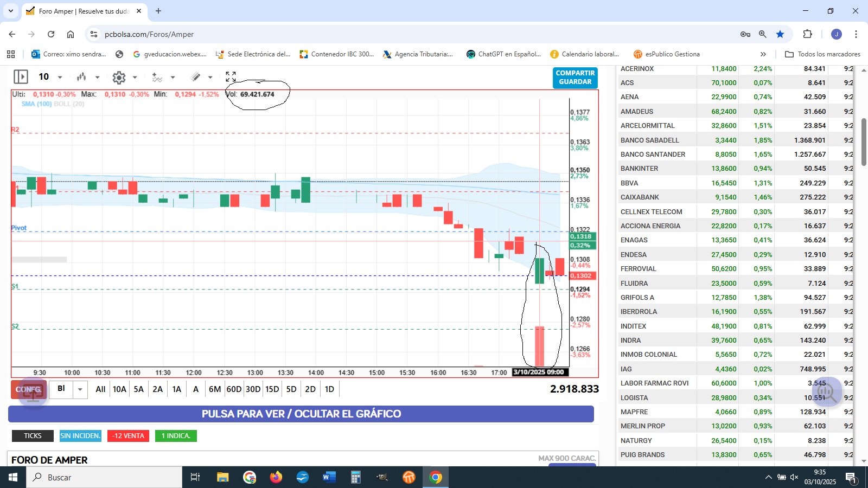Click the COMPARTIR GUARDAR button

pos(575,78)
